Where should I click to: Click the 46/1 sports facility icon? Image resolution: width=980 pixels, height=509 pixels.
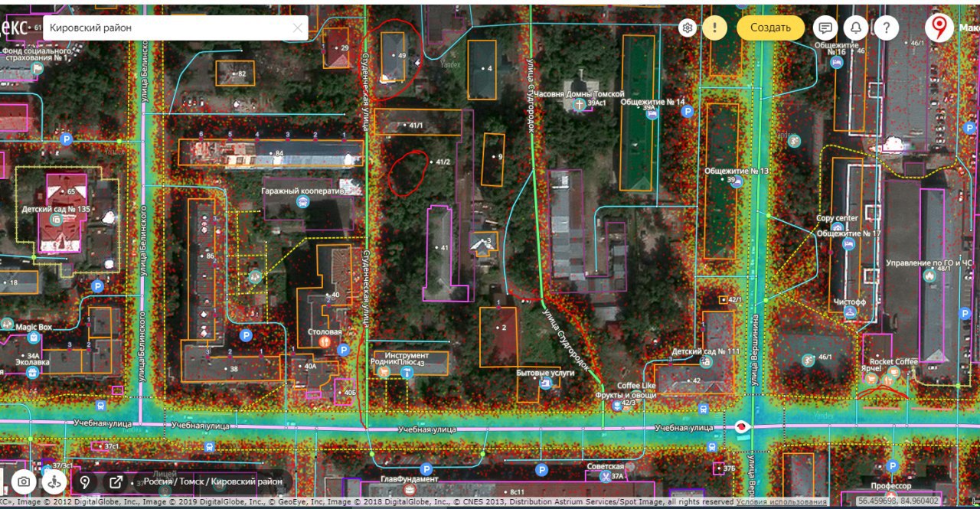808,361
